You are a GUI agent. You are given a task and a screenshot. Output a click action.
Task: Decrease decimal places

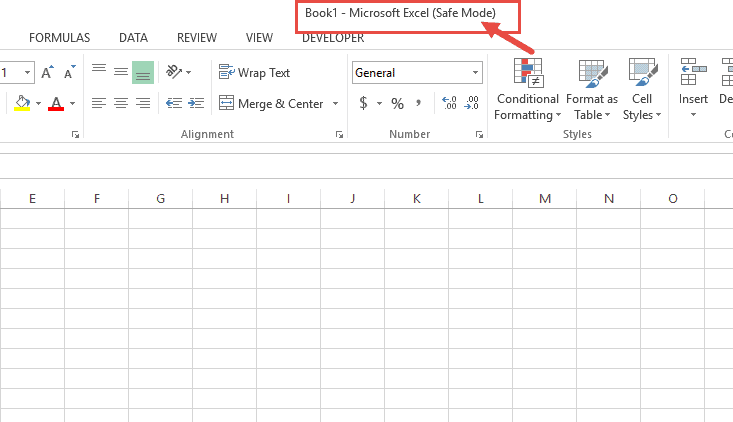[471, 103]
